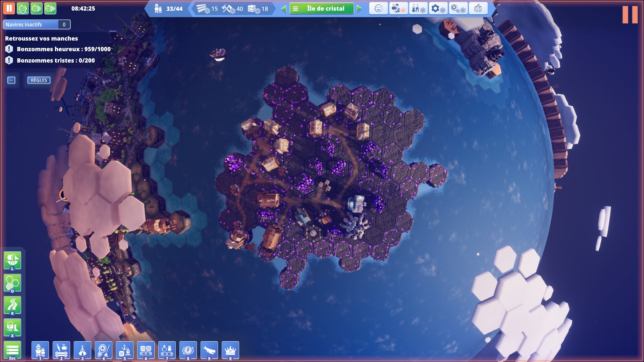
Task: Set game speed to normal 1x
Action: pos(23,8)
